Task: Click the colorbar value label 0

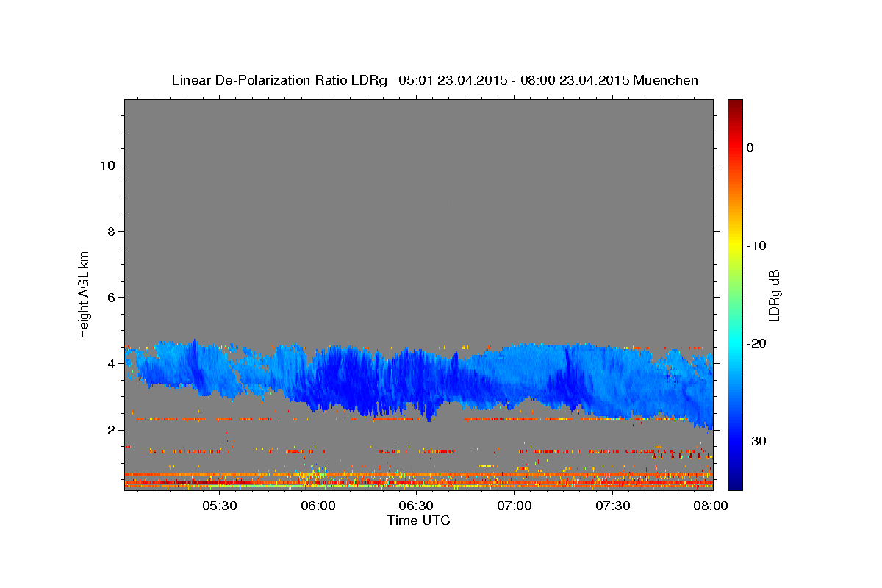Action: coord(750,148)
